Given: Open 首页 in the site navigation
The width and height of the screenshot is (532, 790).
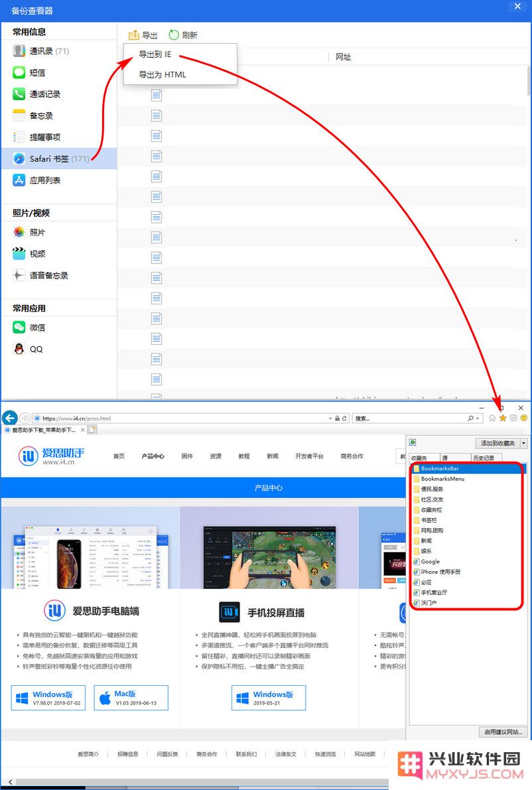Looking at the screenshot, I should pyautogui.click(x=119, y=456).
